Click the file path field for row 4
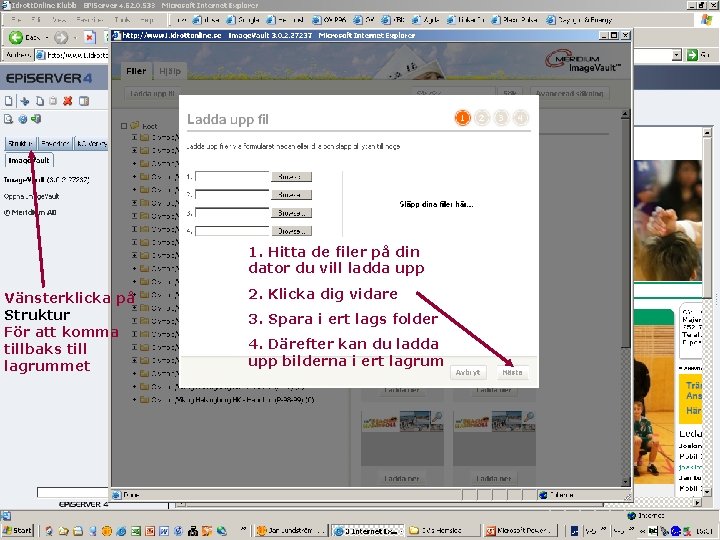 [x=232, y=231]
